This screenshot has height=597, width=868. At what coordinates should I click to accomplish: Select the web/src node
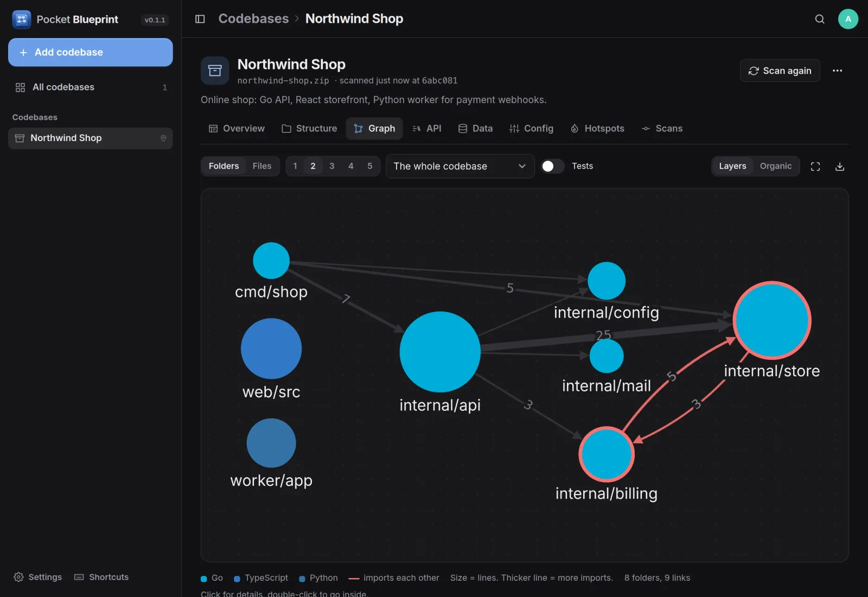pos(271,348)
